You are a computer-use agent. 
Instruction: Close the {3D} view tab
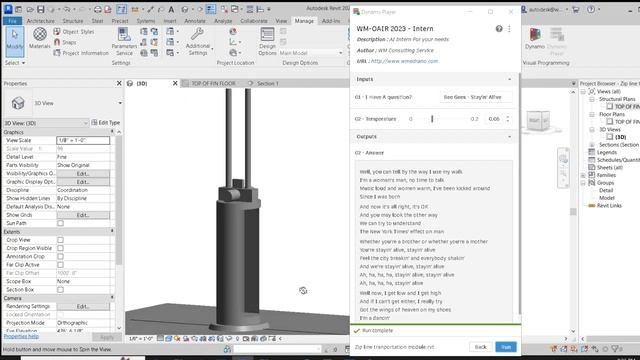pyautogui.click(x=175, y=83)
